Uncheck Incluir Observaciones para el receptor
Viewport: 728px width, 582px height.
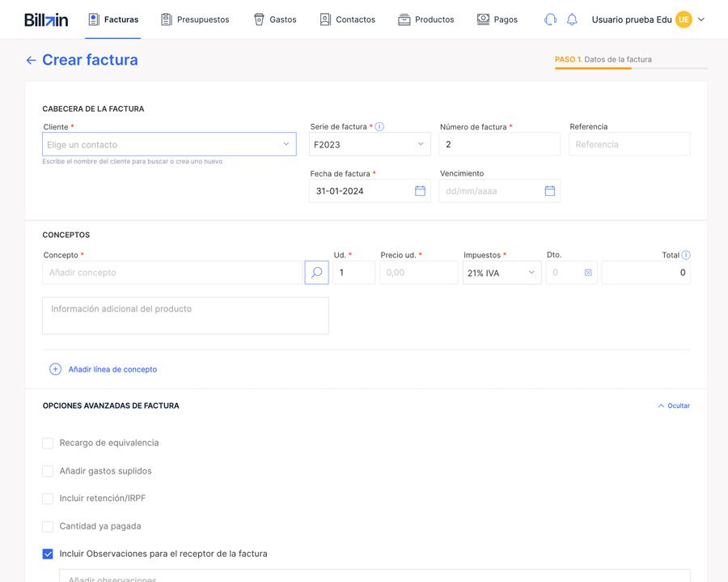click(48, 554)
